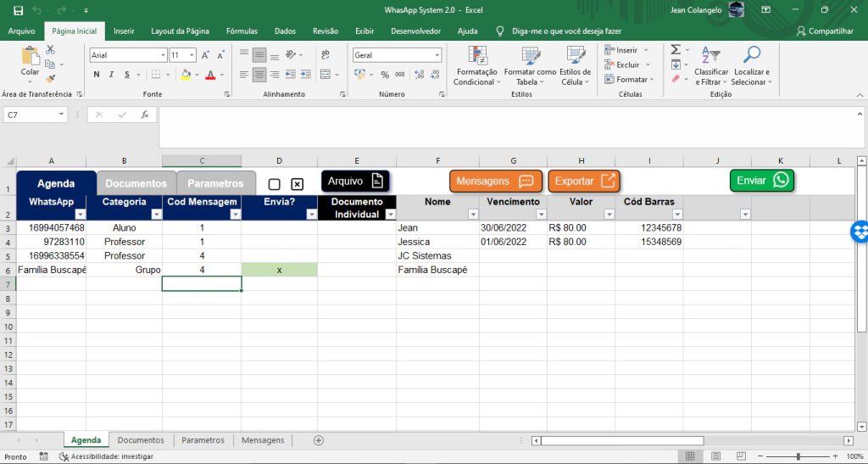Open the Categoria column filter dropdown
Viewport: 868px width, 464px height.
(x=156, y=215)
